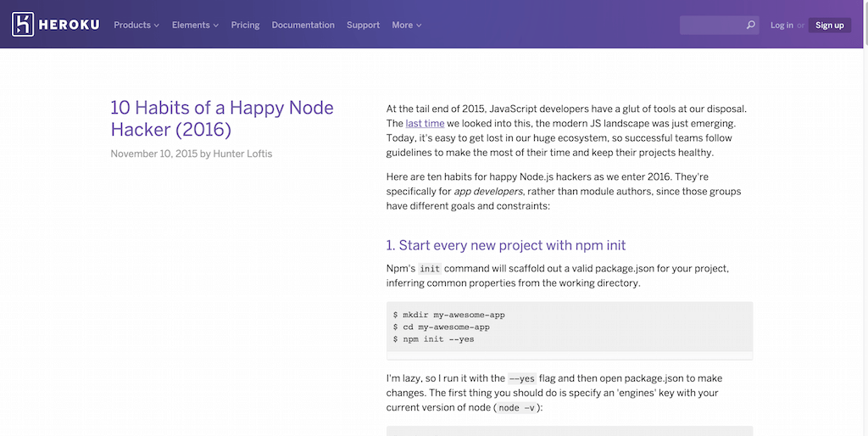
Task: Click the inline "init" code snippet
Action: pyautogui.click(x=430, y=269)
